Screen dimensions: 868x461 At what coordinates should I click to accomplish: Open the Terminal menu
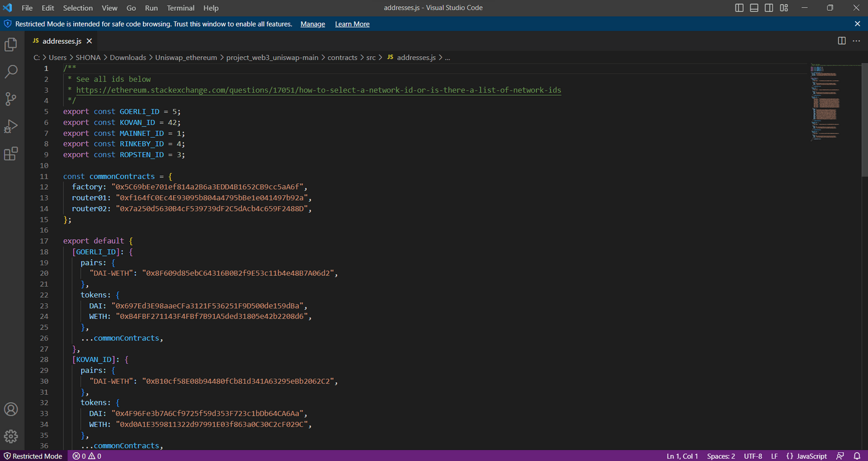[181, 8]
